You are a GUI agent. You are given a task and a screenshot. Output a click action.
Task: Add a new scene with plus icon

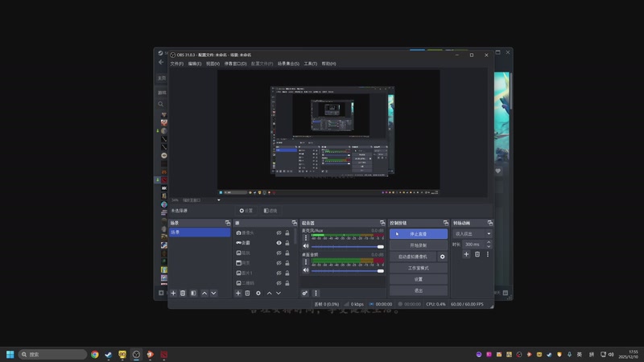tap(173, 294)
